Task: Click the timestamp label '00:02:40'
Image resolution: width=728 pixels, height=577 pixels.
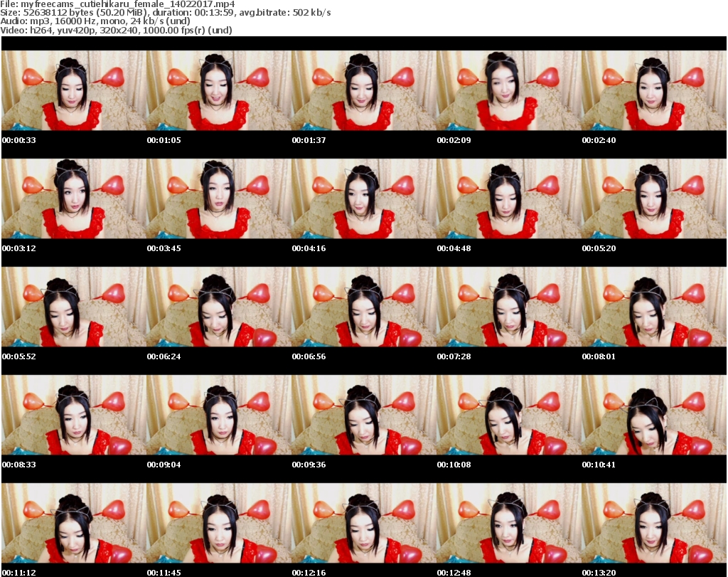Action: (x=599, y=140)
